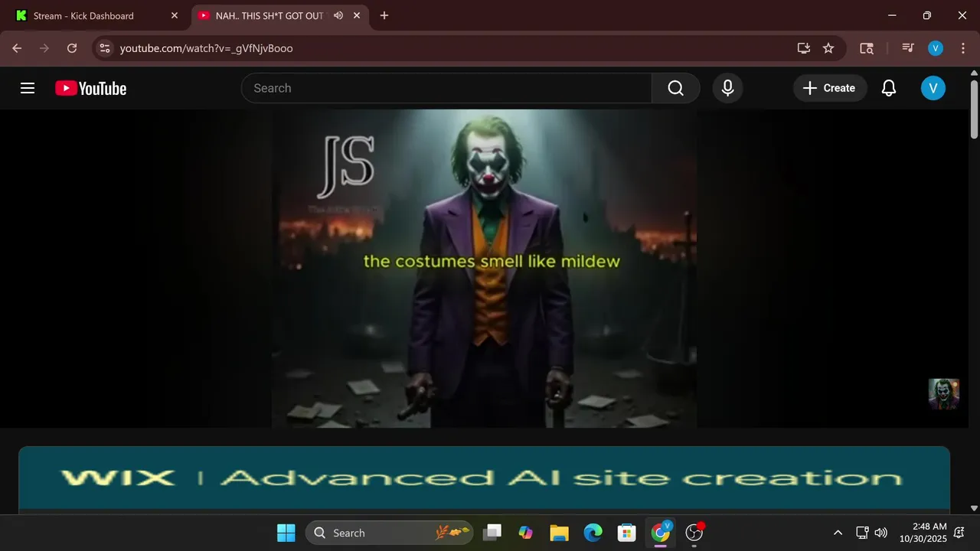
Task: Click the URL in the address bar
Action: click(x=207, y=48)
